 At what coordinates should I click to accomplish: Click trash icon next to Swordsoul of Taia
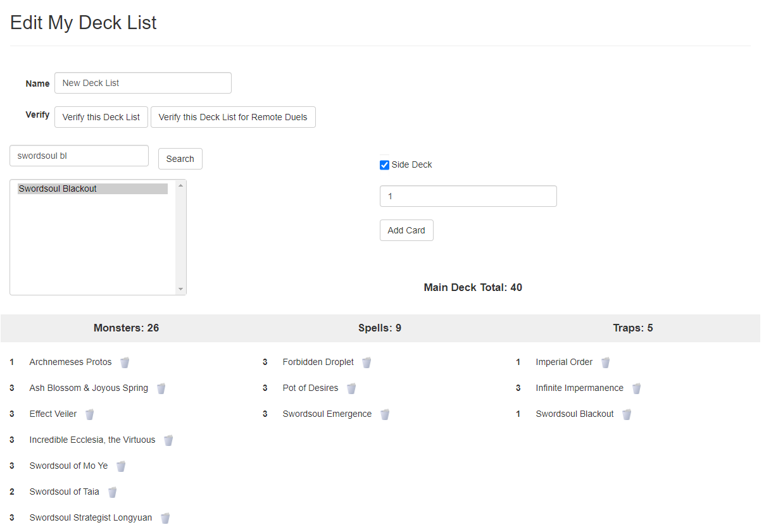113,492
